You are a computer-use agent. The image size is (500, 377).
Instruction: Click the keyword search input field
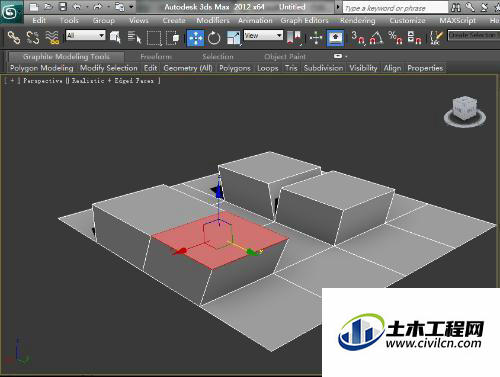(x=395, y=8)
